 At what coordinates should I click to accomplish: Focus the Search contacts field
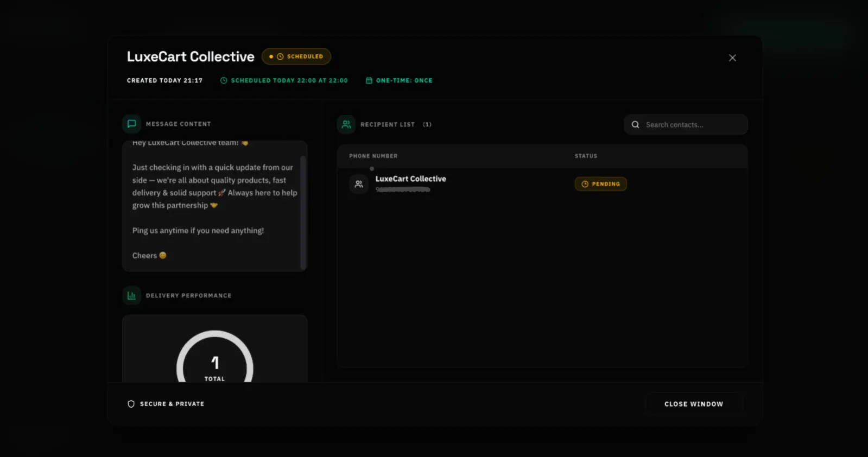pyautogui.click(x=686, y=124)
